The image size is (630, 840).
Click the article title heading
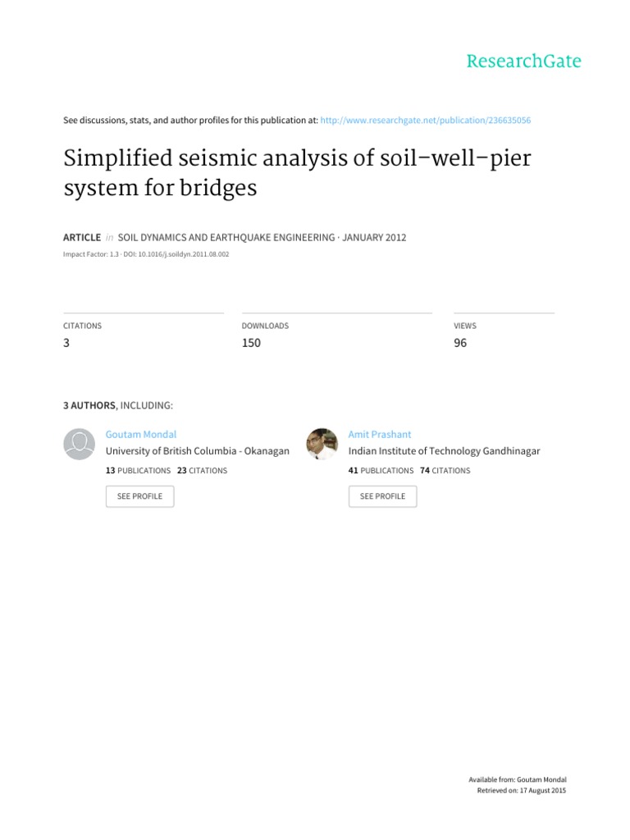point(296,172)
